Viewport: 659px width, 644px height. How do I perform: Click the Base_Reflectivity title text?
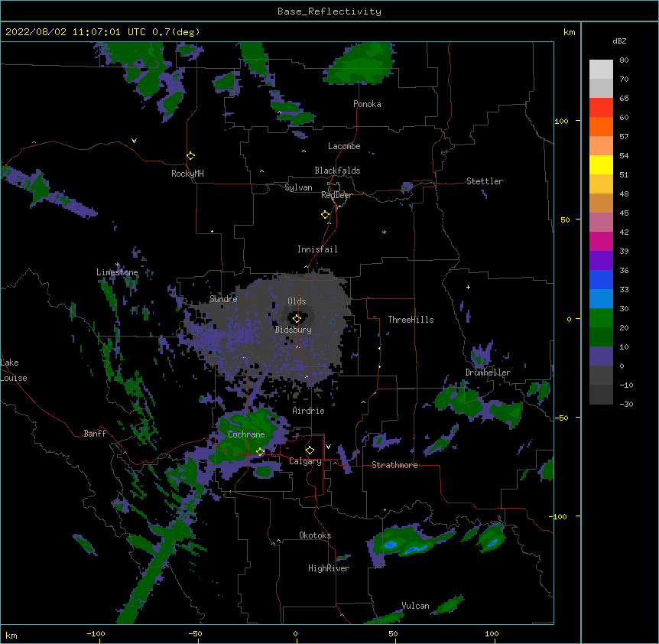(329, 11)
